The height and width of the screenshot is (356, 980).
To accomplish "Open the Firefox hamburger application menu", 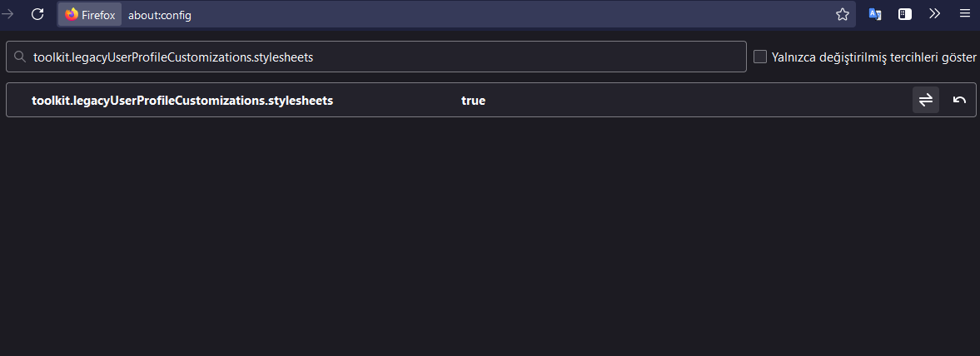I will pos(964,14).
